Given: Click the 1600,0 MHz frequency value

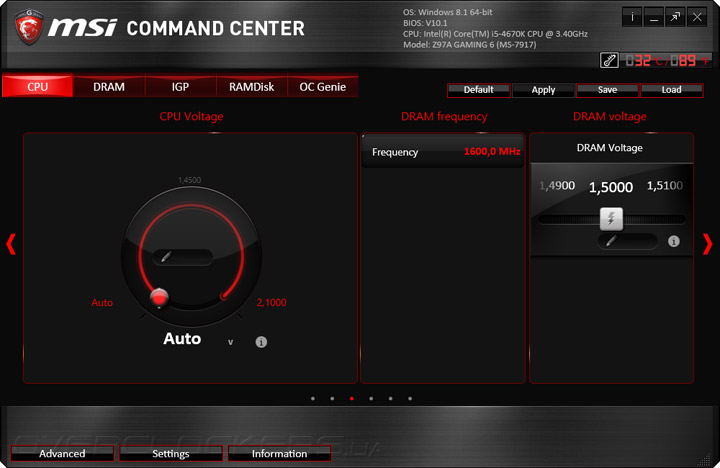Looking at the screenshot, I should [x=492, y=152].
